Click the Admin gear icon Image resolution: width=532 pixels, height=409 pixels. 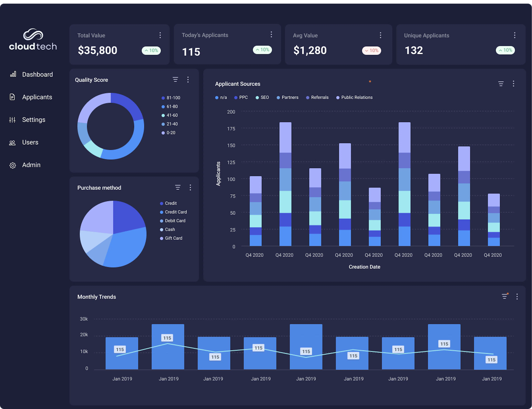point(13,165)
